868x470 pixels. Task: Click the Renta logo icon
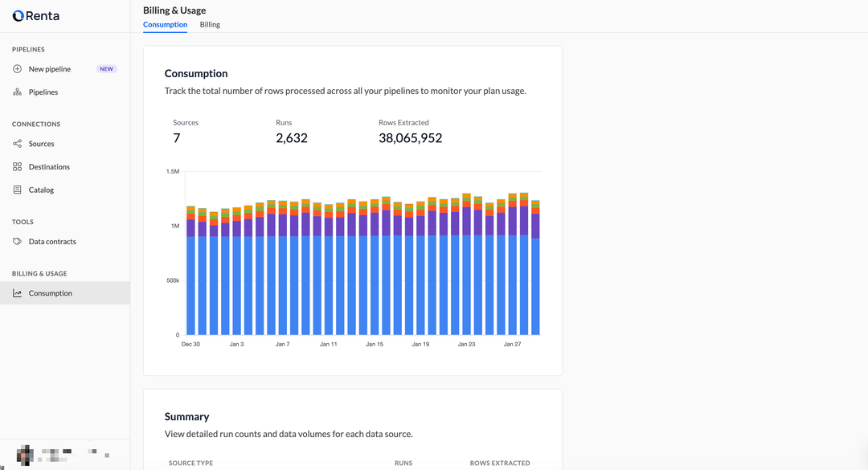pyautogui.click(x=18, y=16)
